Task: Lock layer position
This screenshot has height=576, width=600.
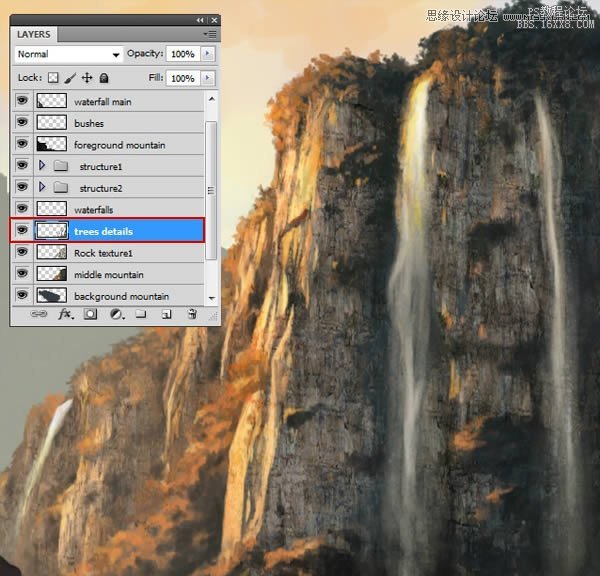Action: pyautogui.click(x=87, y=78)
